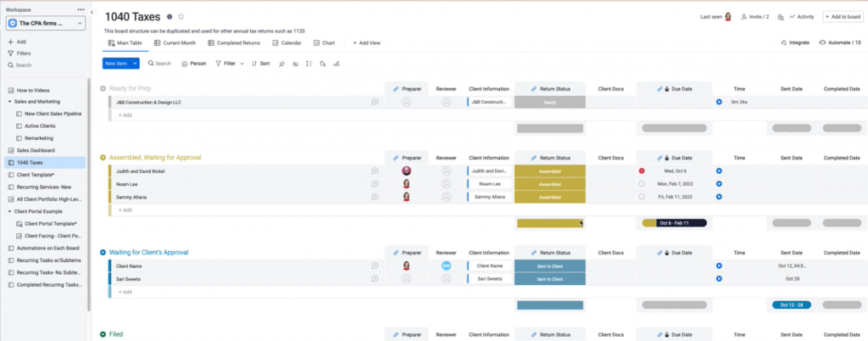Open The CPA firms workspace selector

pyautogui.click(x=46, y=23)
